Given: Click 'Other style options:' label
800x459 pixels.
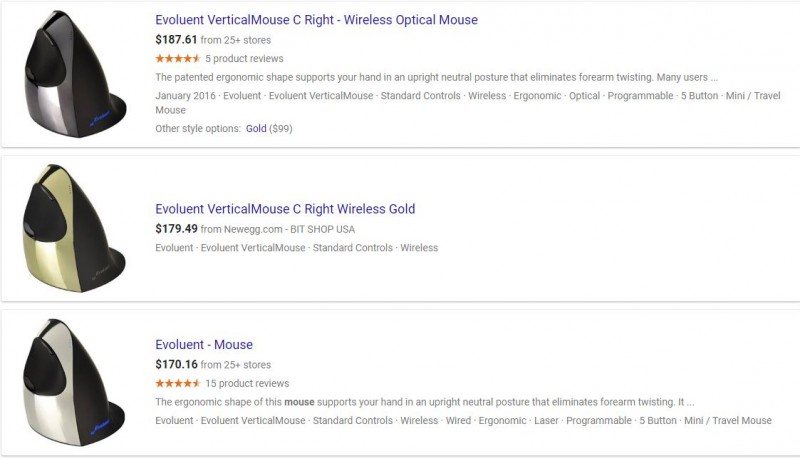Looking at the screenshot, I should [198, 129].
